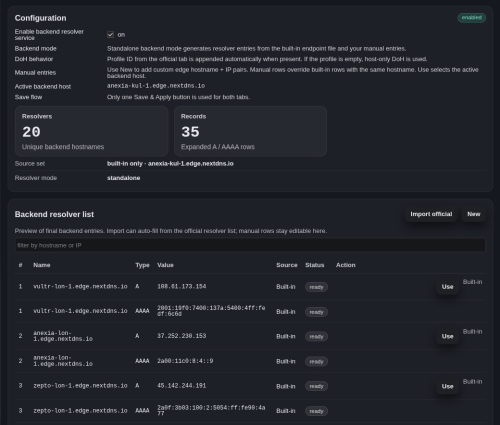Viewport: 500px width, 425px height.
Task: Click ready badge for vultr-lon-1 A record
Action: pyautogui.click(x=316, y=287)
